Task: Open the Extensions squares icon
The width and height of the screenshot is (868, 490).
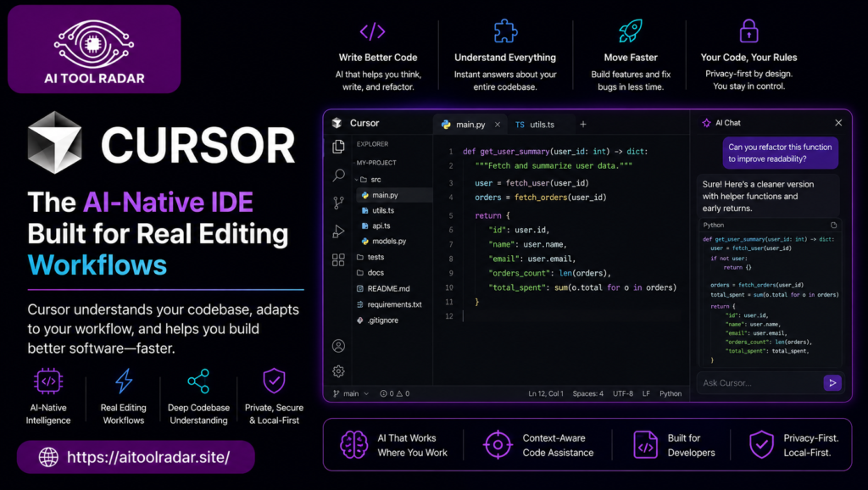Action: (x=338, y=259)
